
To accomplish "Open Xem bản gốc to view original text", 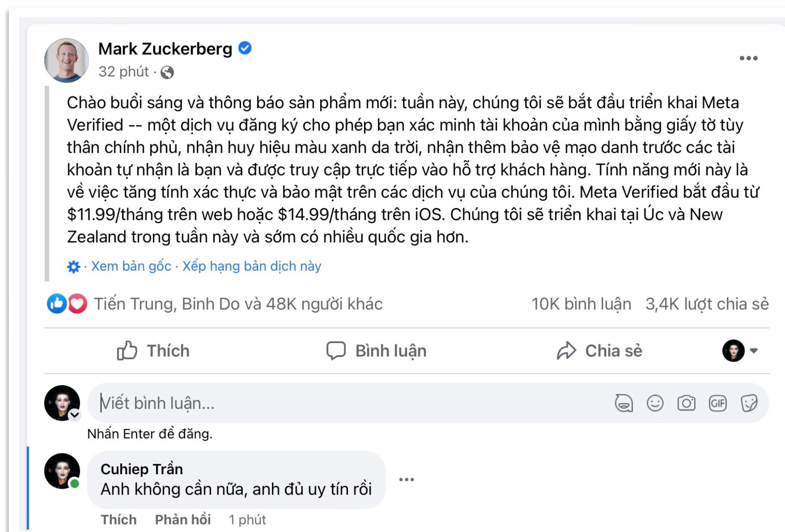I will click(130, 266).
